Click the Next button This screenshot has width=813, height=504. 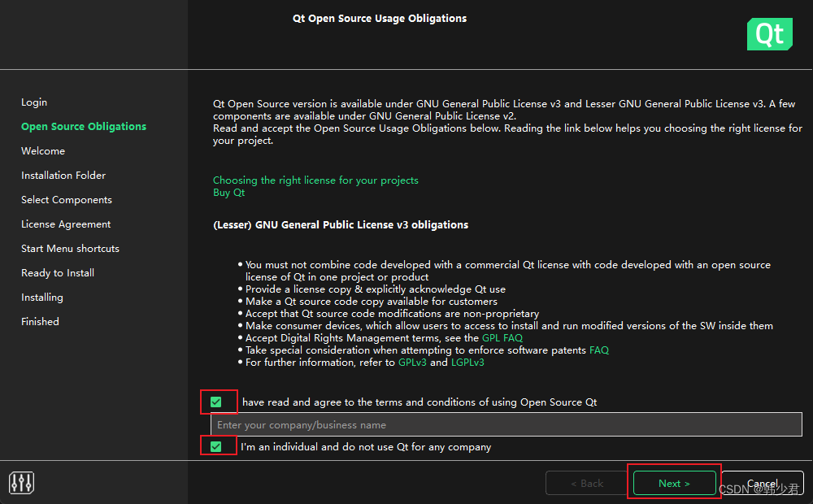674,483
